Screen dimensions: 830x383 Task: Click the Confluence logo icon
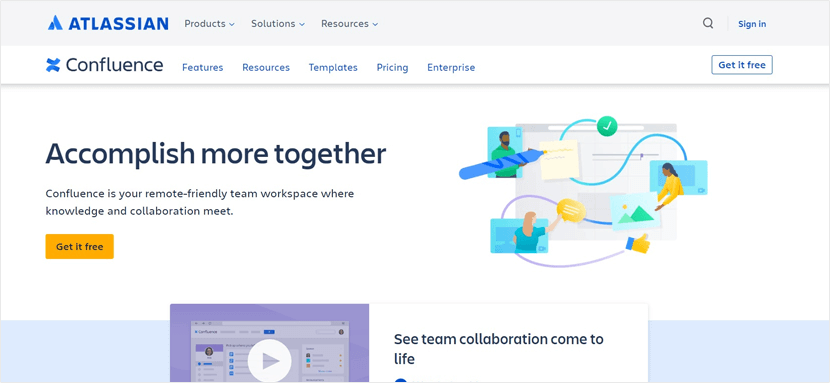tap(53, 65)
